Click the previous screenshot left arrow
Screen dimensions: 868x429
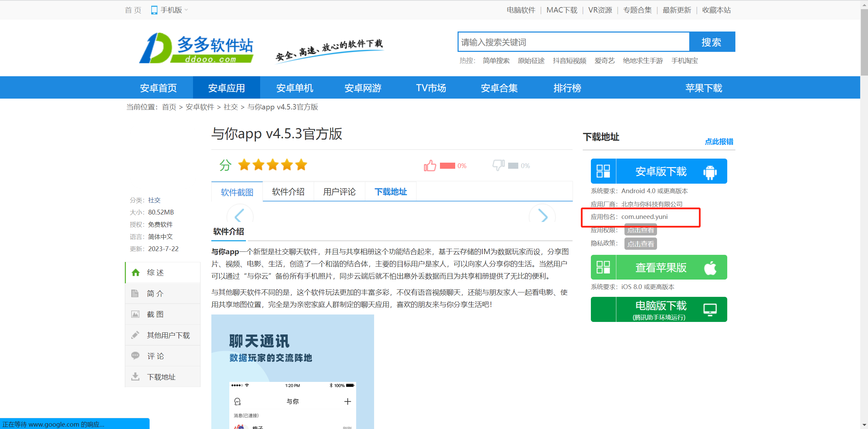239,216
